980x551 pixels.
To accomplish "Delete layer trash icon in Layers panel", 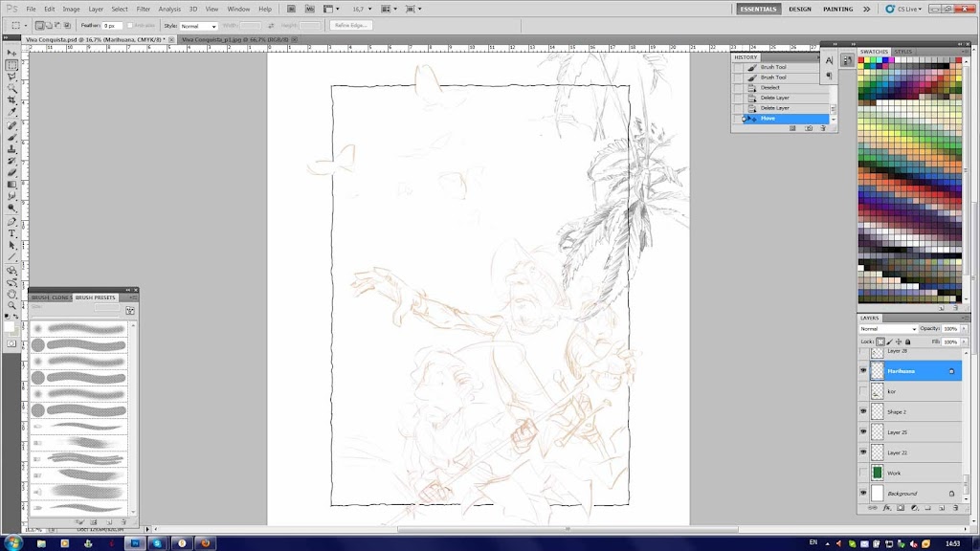I will point(956,508).
